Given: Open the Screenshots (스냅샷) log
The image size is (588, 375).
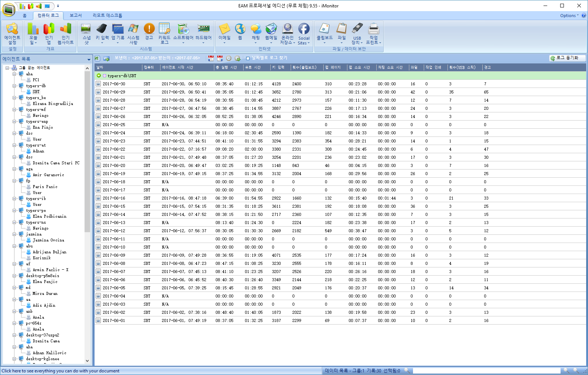Looking at the screenshot, I should [86, 34].
